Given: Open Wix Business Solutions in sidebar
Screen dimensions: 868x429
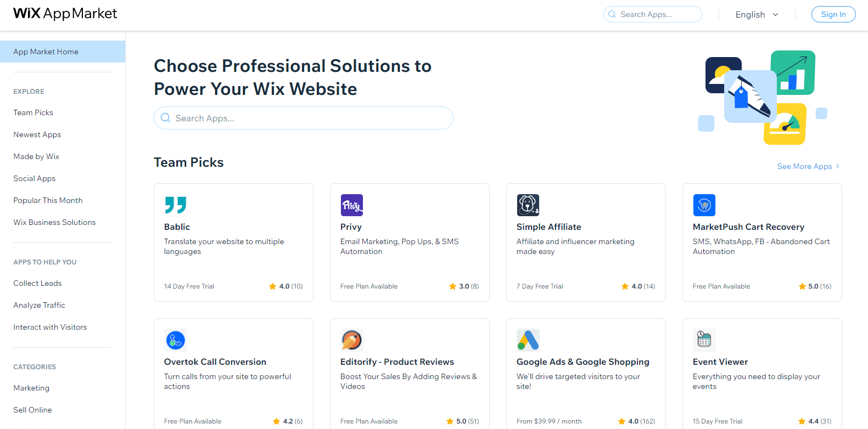Looking at the screenshot, I should [x=55, y=222].
